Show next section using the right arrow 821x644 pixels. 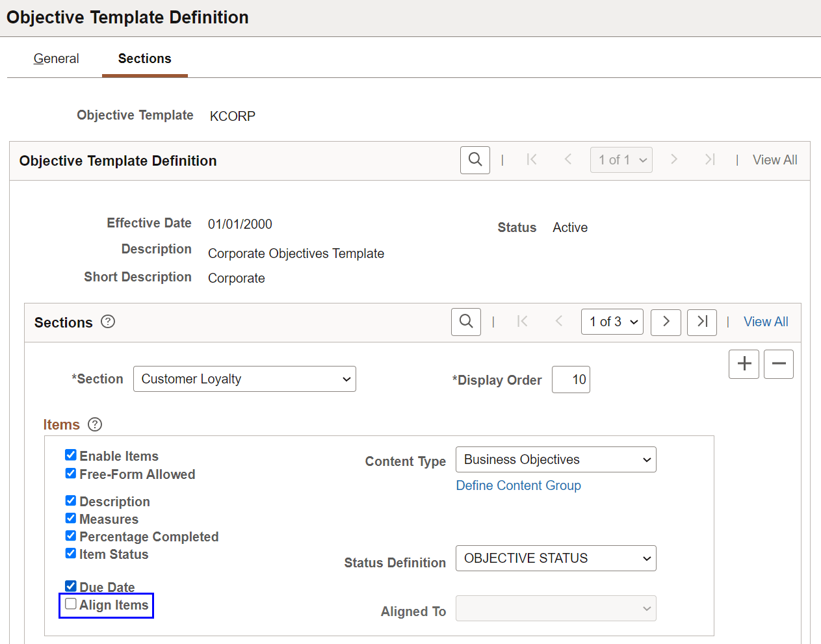click(x=665, y=322)
